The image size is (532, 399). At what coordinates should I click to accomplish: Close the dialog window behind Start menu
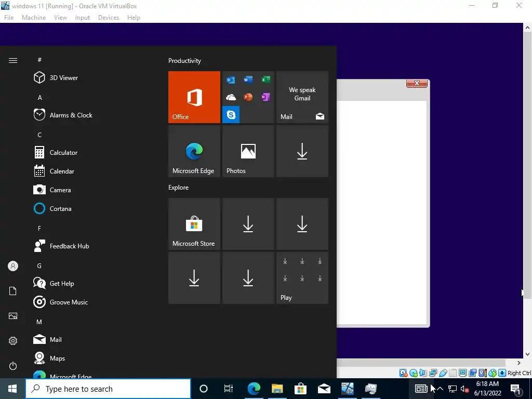tap(417, 83)
